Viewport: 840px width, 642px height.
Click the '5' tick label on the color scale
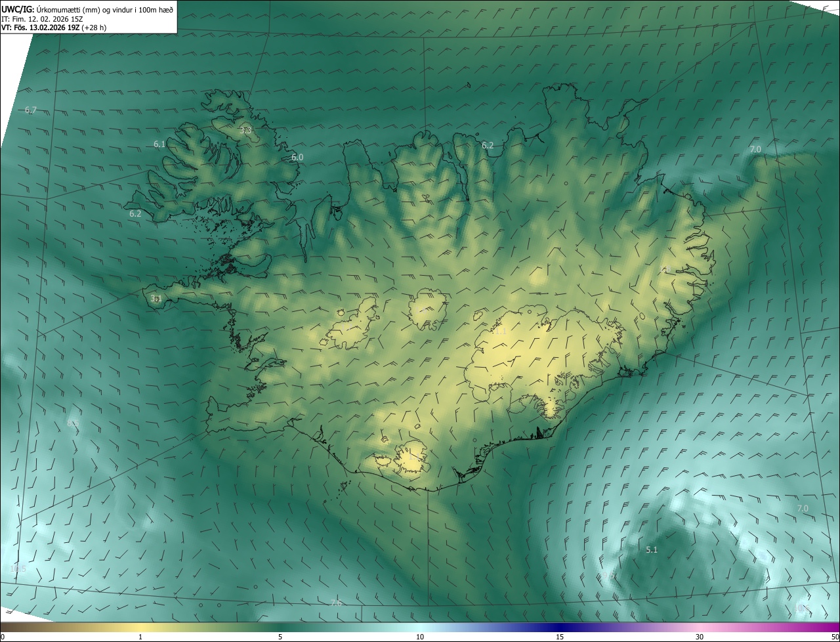(280, 637)
